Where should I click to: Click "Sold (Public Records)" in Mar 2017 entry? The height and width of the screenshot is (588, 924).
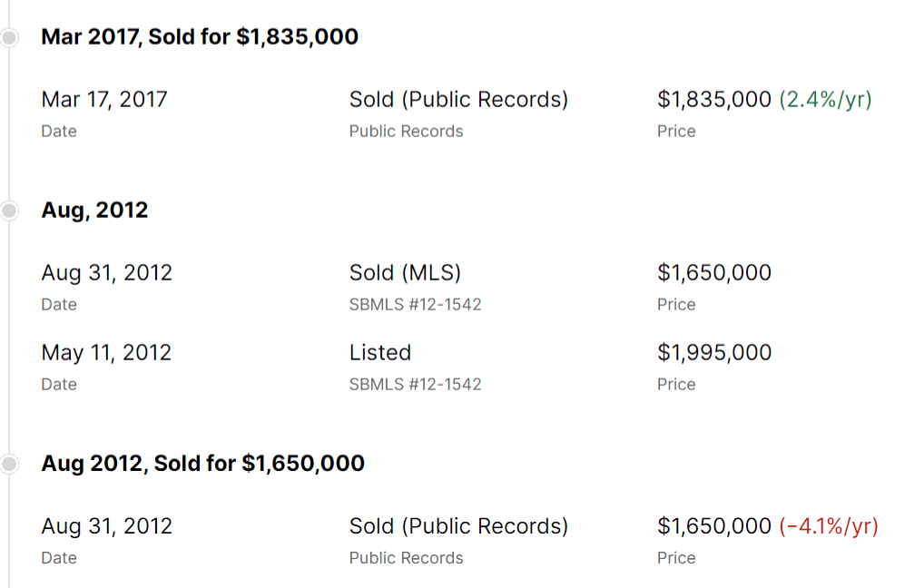tap(458, 100)
